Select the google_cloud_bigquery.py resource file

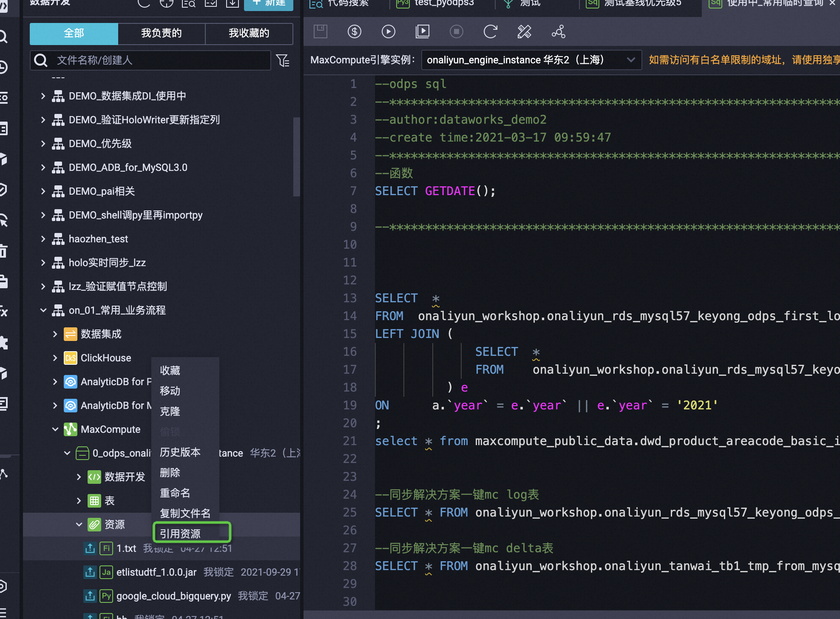[173, 596]
